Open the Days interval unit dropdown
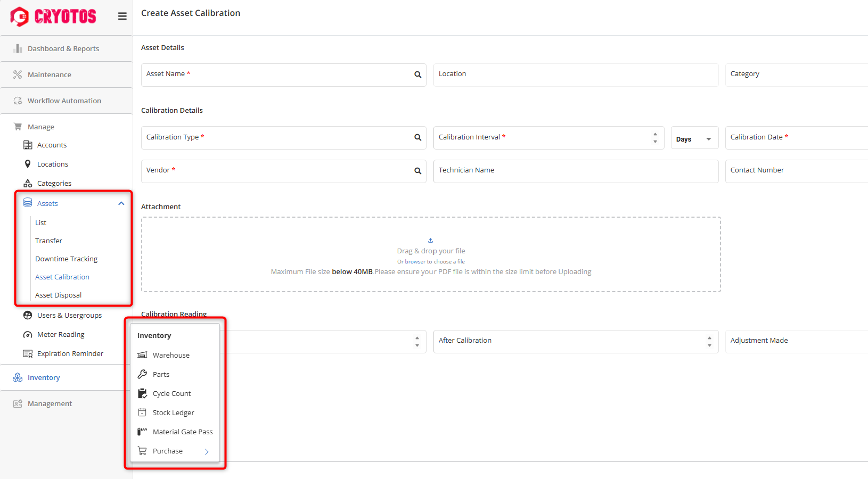Viewport: 868px width, 479px height. [x=694, y=139]
